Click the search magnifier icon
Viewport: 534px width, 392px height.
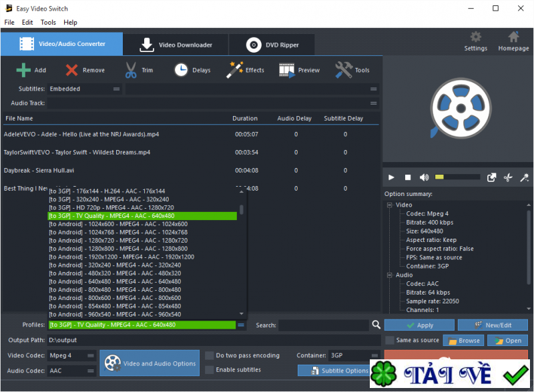point(376,325)
